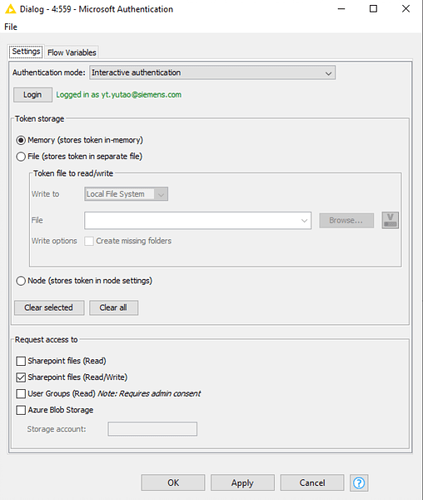Switch to the Flow Variables tab
The image size is (423, 500).
coord(72,52)
